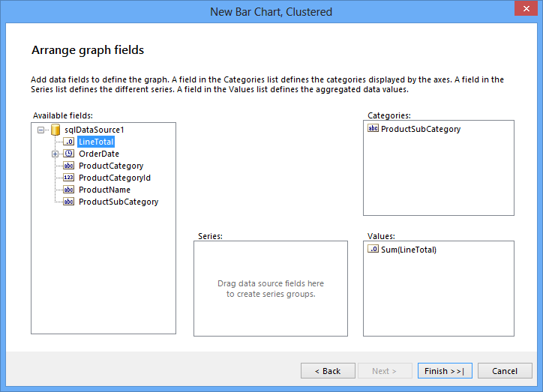Click the OrderDate clock icon
Screen dimensions: 543x392
coord(68,154)
